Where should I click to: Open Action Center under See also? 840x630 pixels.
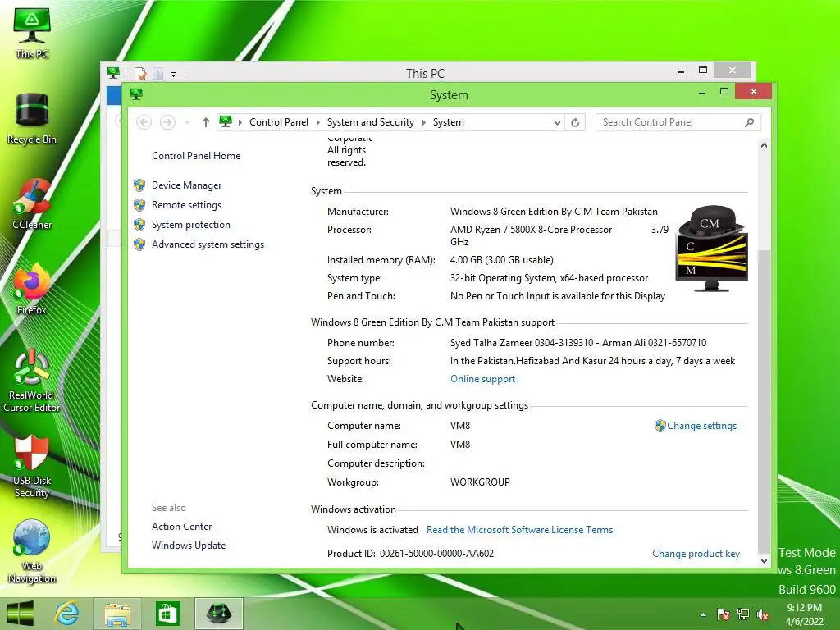181,527
